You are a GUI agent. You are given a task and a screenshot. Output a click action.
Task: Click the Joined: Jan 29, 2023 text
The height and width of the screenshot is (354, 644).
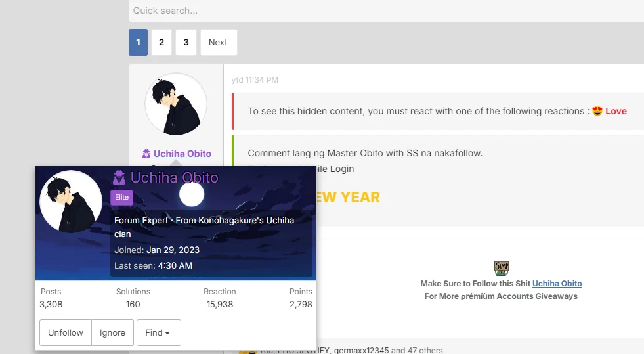click(157, 250)
